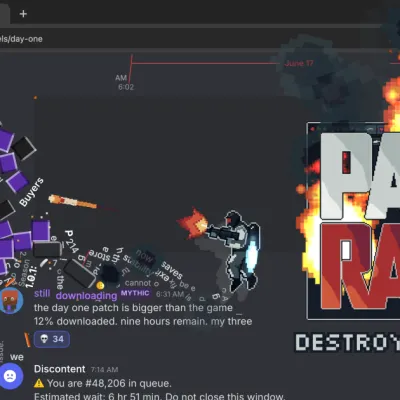Select message 'the day one patch is bigger than the game'

(133, 308)
